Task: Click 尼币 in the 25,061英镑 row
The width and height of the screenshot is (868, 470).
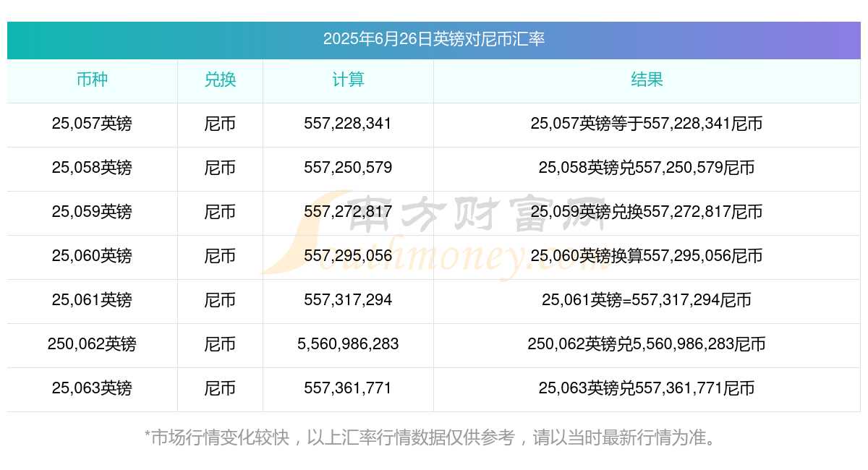Action: tap(220, 300)
